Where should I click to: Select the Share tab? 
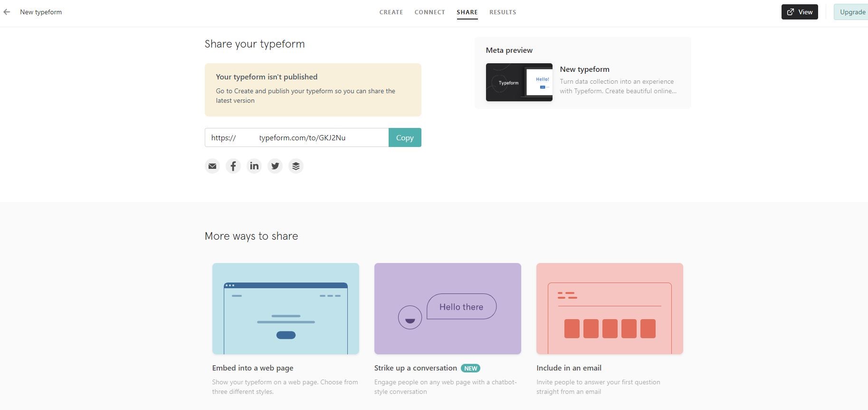tap(467, 12)
